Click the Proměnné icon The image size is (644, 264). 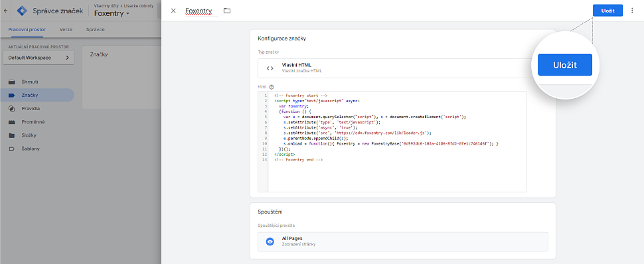[11, 122]
